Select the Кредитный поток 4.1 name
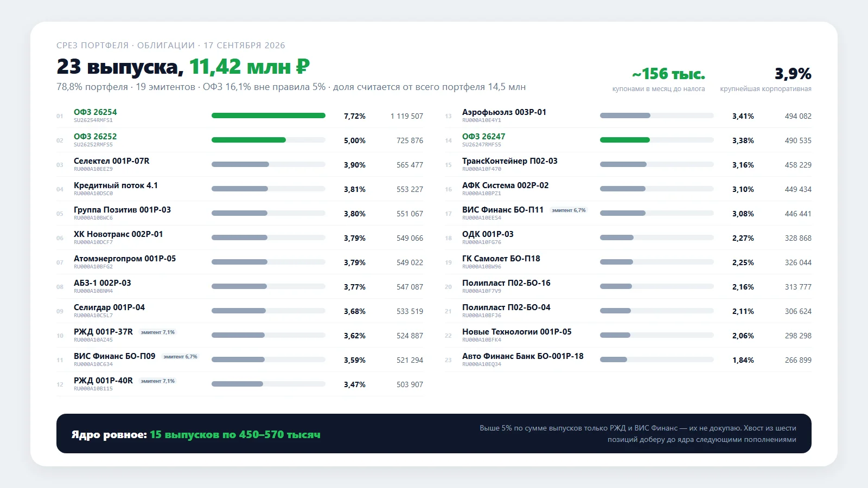The height and width of the screenshot is (488, 868). coord(116,185)
